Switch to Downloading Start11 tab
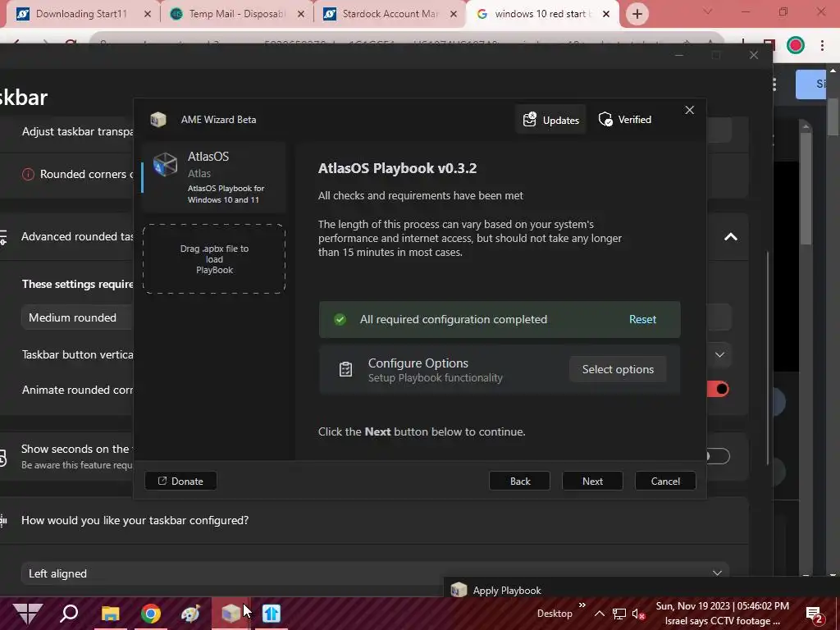Image resolution: width=840 pixels, height=630 pixels. click(x=81, y=14)
